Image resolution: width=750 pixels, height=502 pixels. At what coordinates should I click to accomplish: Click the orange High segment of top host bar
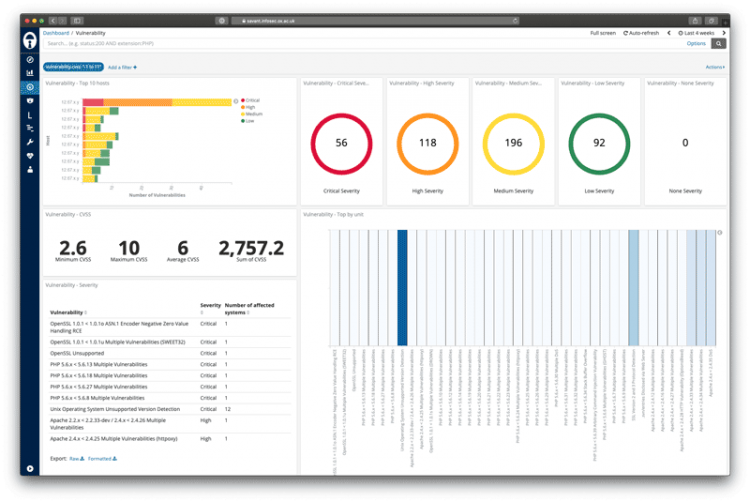(138, 102)
